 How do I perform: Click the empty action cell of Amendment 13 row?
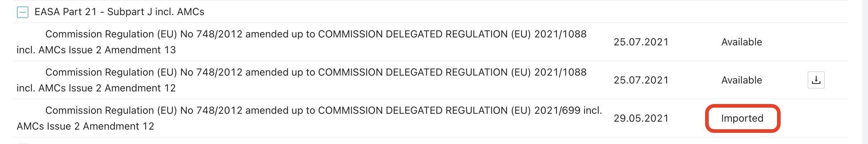point(816,42)
